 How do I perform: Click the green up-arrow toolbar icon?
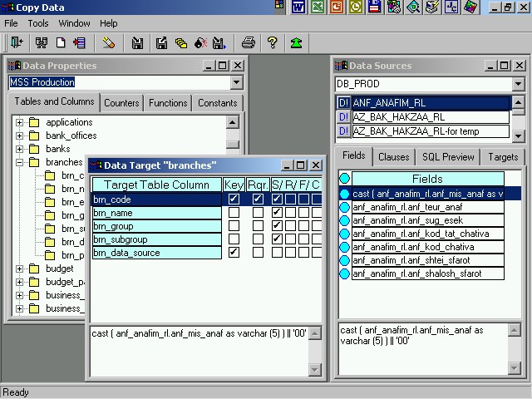coord(296,42)
